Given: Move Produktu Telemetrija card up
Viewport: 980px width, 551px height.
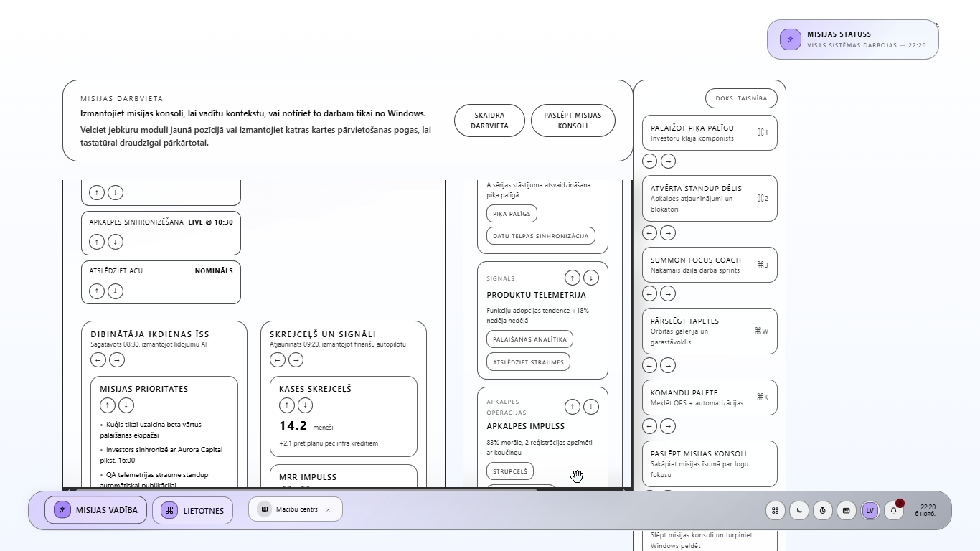Looking at the screenshot, I should tap(572, 278).
